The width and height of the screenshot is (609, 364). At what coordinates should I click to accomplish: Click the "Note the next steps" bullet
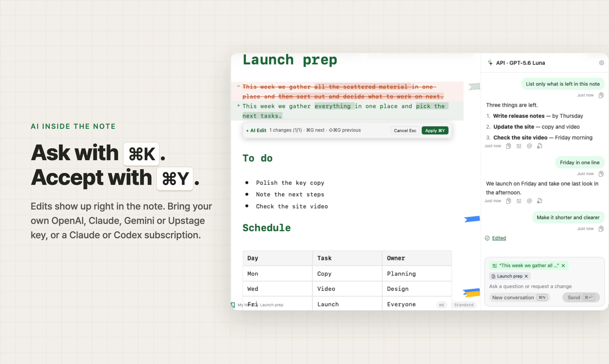[290, 194]
